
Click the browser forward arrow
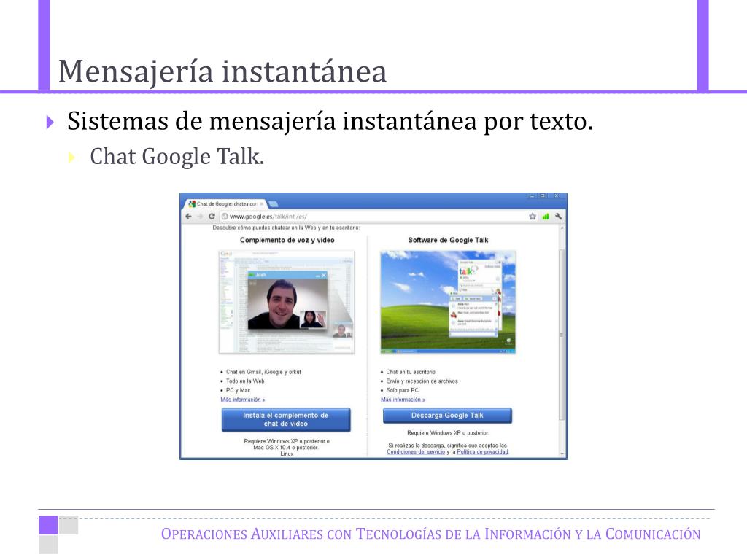point(200,216)
